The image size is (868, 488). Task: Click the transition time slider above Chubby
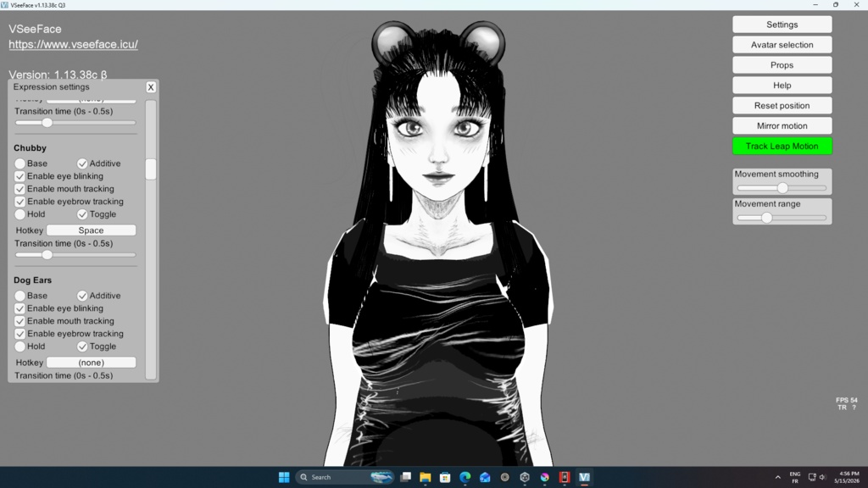[x=47, y=123]
